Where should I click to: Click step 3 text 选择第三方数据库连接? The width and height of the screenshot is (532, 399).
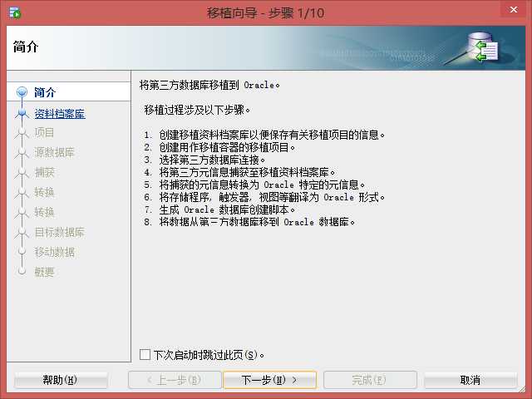point(212,160)
